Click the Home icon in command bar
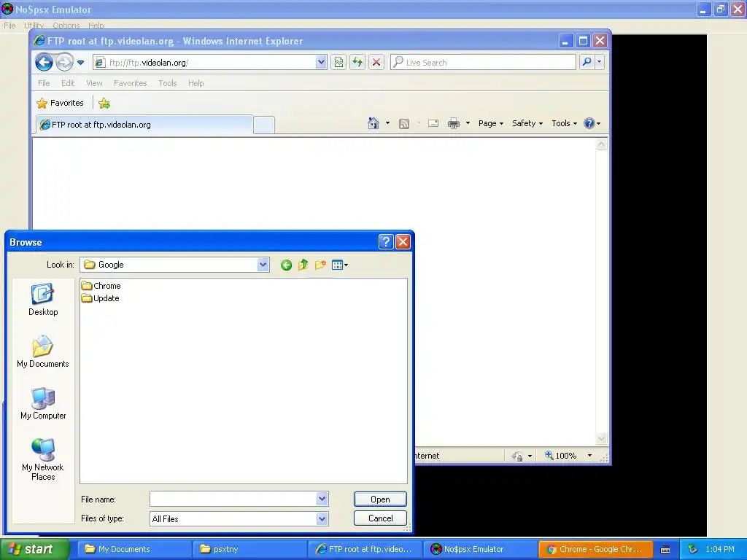747x560 pixels. (373, 123)
